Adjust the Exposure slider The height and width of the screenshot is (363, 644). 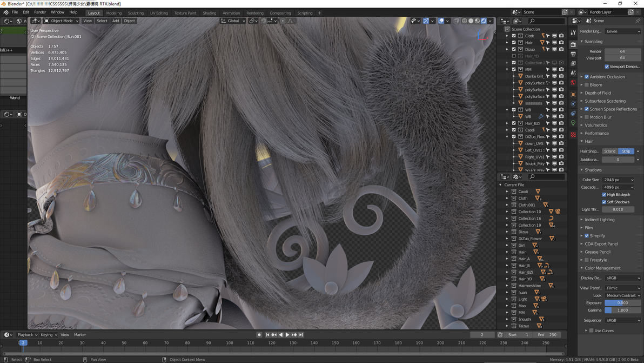coord(622,302)
